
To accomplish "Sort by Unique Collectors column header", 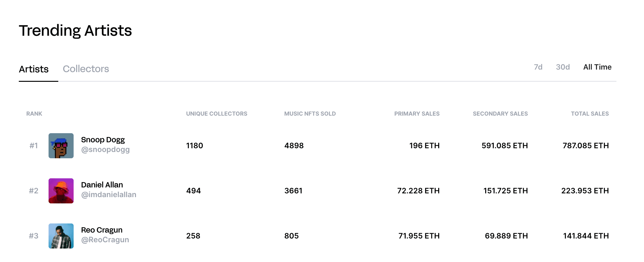I will point(217,114).
